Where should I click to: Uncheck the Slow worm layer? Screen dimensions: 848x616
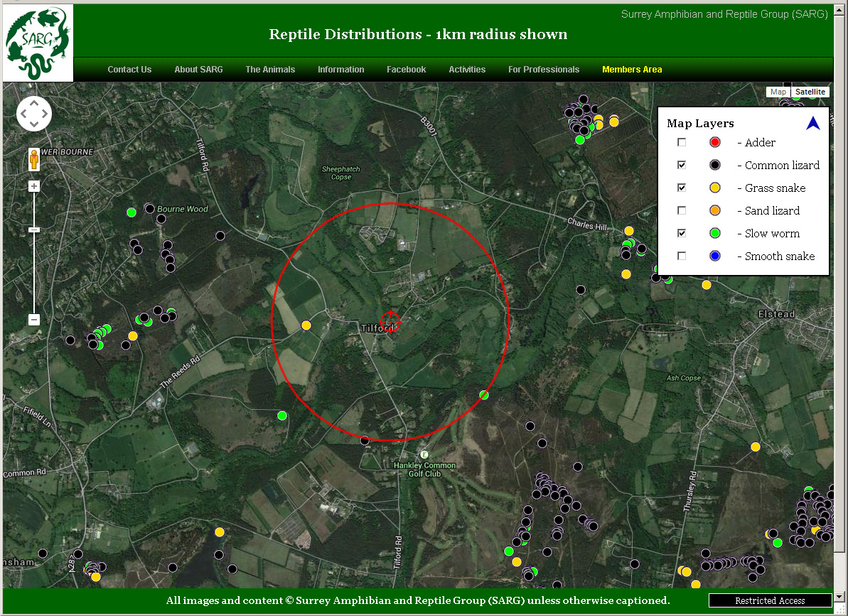point(682,233)
